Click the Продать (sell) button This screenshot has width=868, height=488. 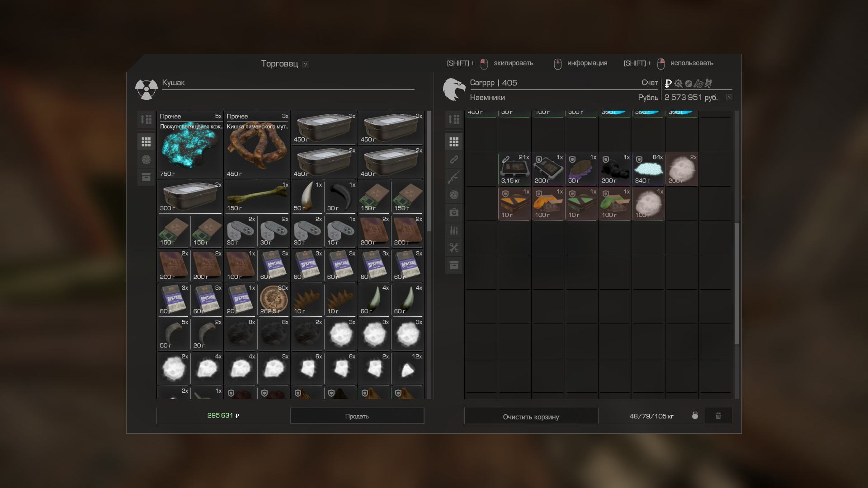357,416
